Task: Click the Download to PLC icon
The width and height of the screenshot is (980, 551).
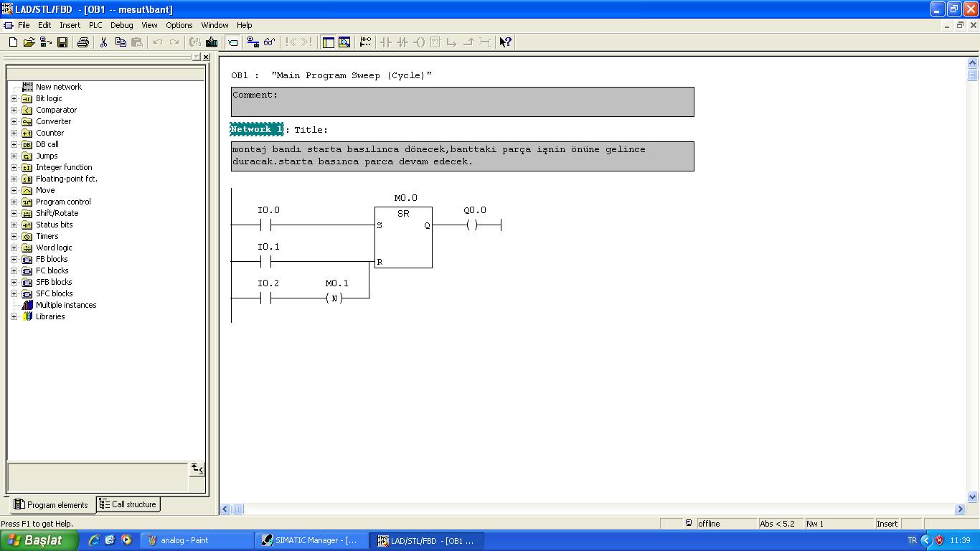Action: (212, 42)
